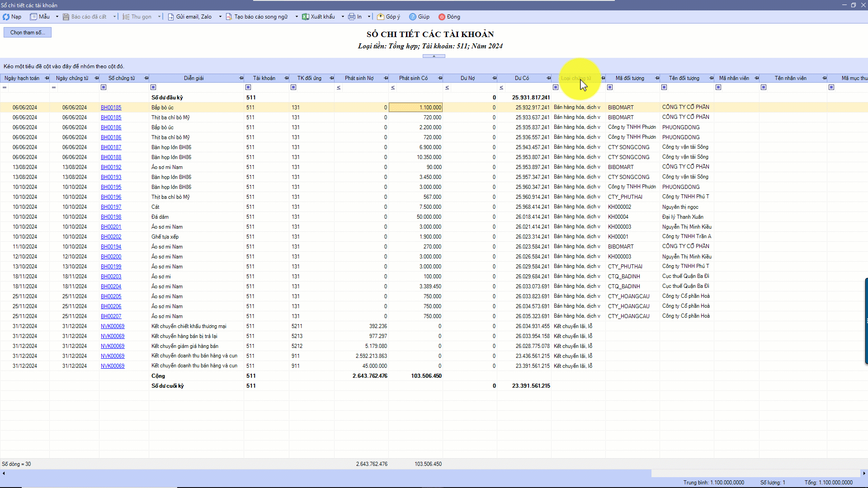The height and width of the screenshot is (488, 868).
Task: Click the Giúp help icon
Action: [413, 17]
